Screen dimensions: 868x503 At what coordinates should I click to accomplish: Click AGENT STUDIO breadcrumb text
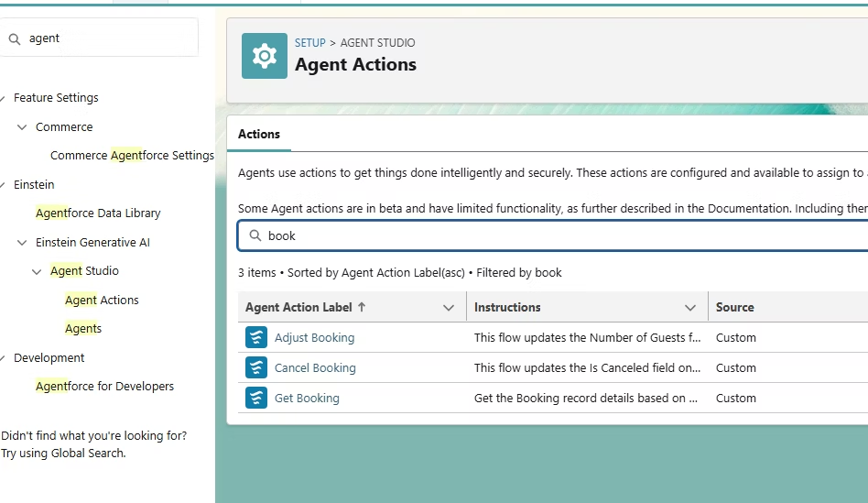point(377,43)
